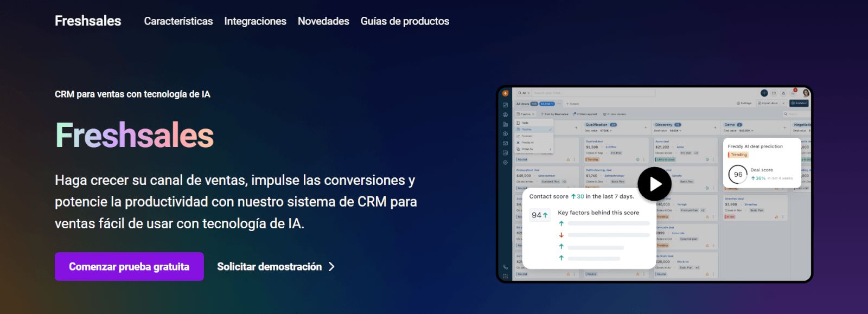This screenshot has height=314, width=868.
Task: Go to the Novedades page
Action: [323, 21]
